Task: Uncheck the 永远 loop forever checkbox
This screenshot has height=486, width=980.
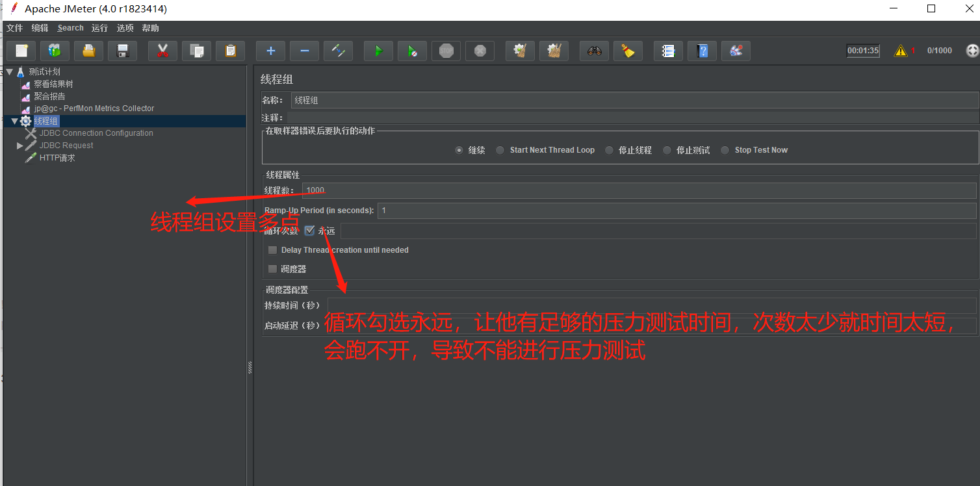Action: (x=309, y=231)
